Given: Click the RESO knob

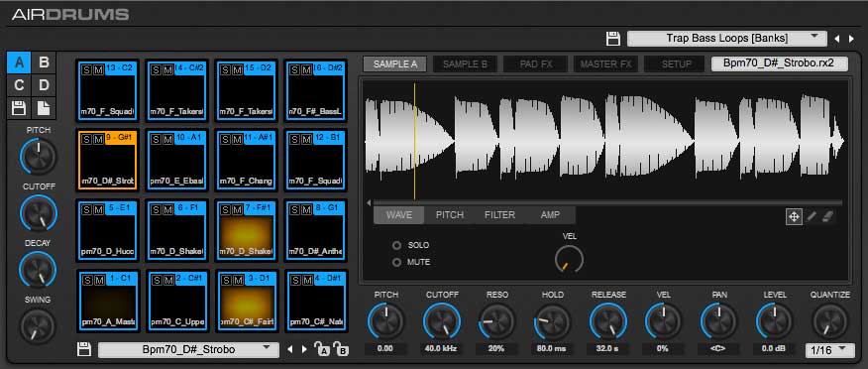Looking at the screenshot, I should 497,322.
